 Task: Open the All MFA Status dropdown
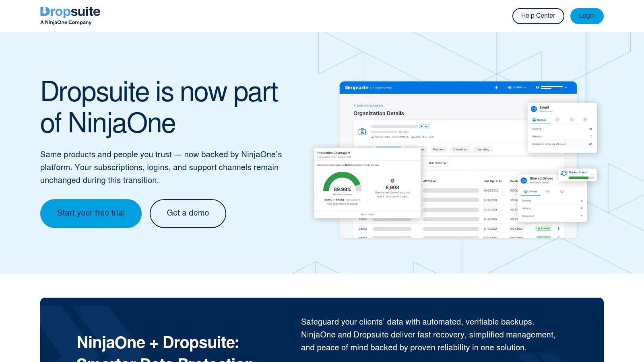tap(438, 163)
